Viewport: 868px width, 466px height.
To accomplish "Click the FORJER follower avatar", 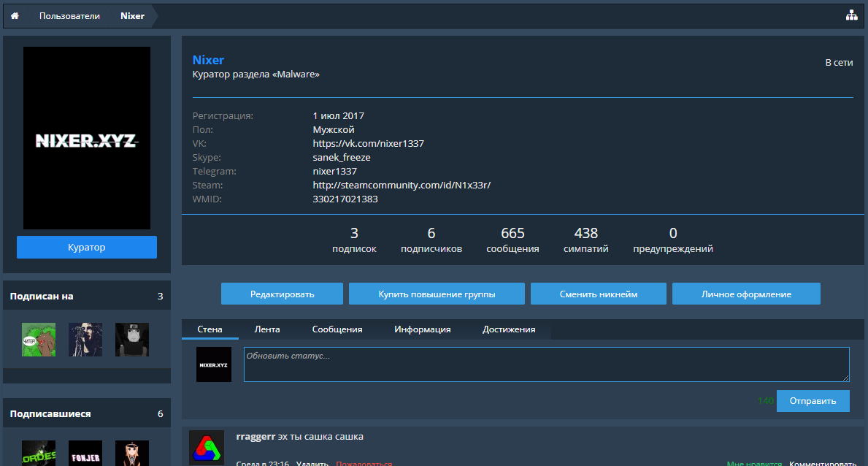I will 85,453.
